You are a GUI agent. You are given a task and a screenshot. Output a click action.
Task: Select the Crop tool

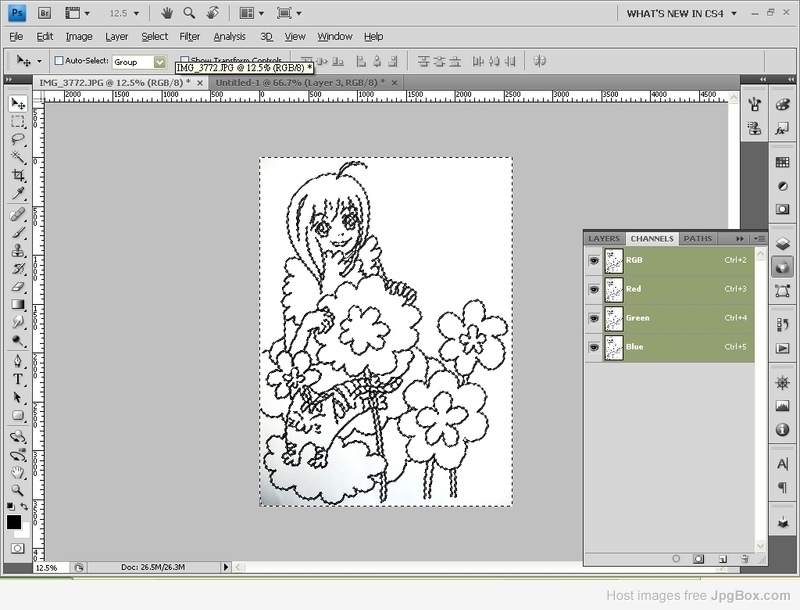pyautogui.click(x=18, y=175)
